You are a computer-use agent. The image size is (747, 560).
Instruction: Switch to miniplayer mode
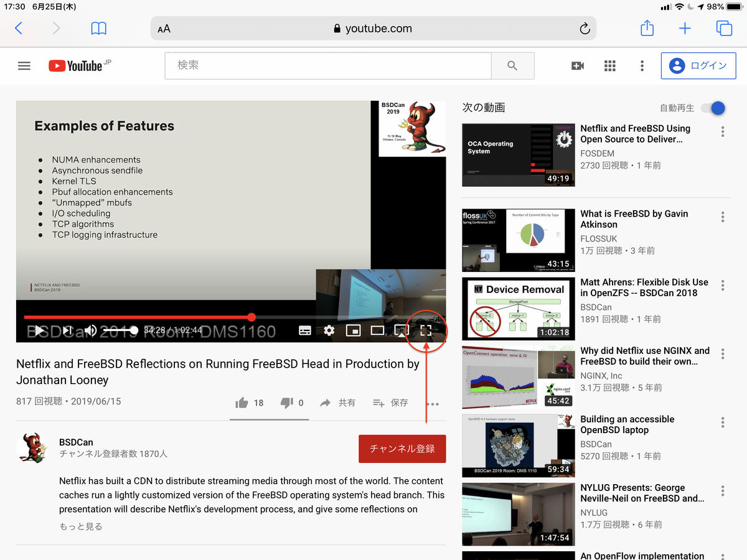(353, 330)
